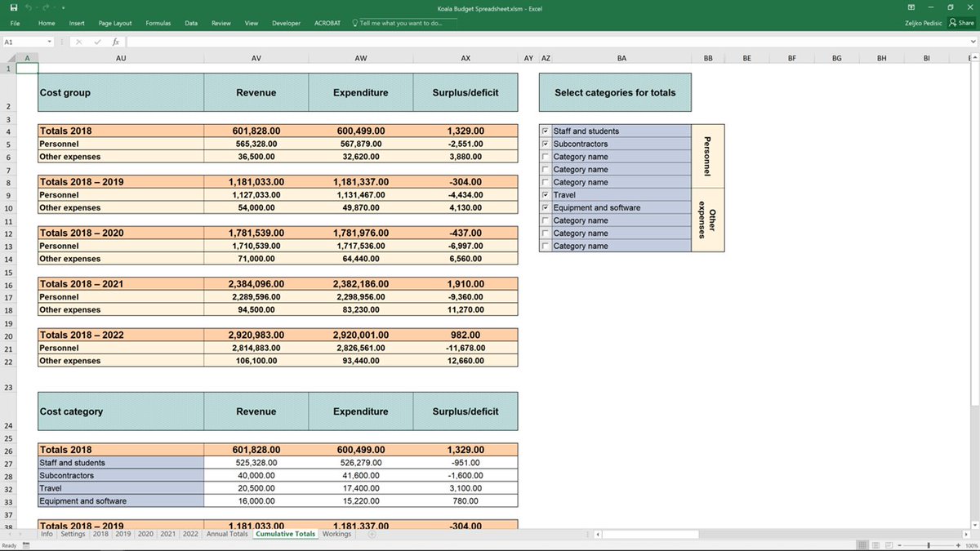
Task: Click the macro recording status bar icon
Action: [26, 544]
